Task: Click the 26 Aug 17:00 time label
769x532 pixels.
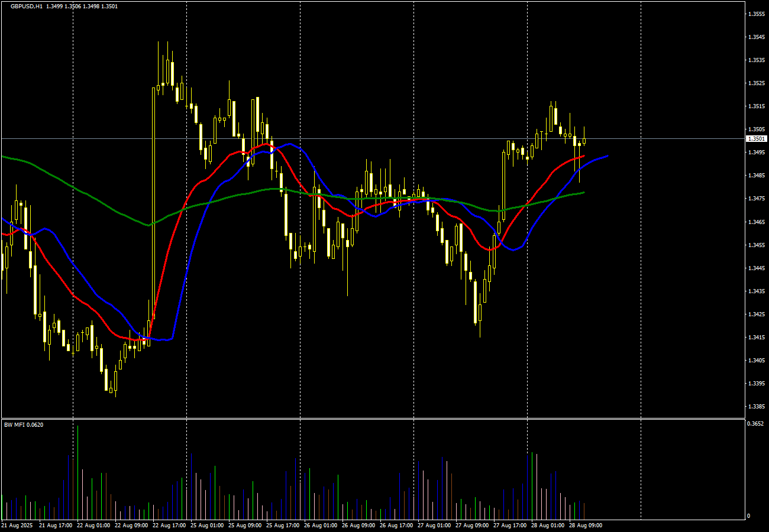Action: pyautogui.click(x=396, y=525)
